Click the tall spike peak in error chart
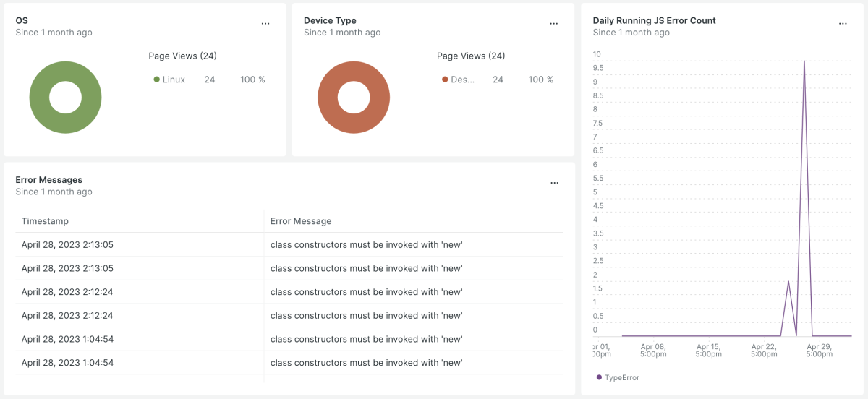The height and width of the screenshot is (399, 868). [804, 62]
